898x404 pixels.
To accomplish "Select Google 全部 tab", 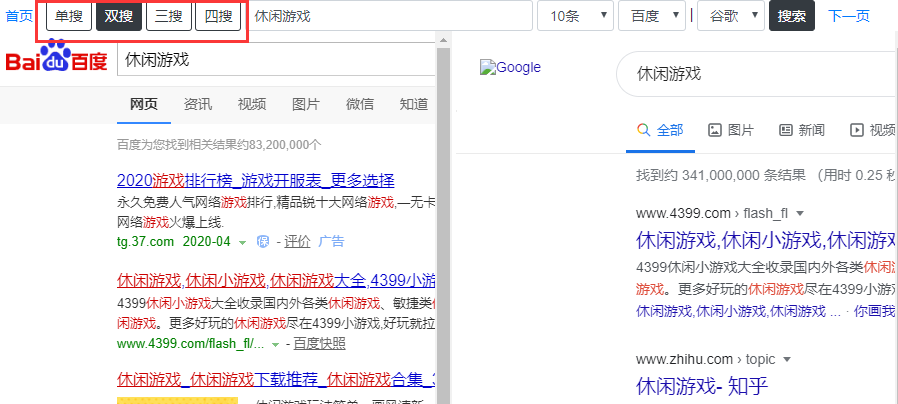I will click(660, 131).
